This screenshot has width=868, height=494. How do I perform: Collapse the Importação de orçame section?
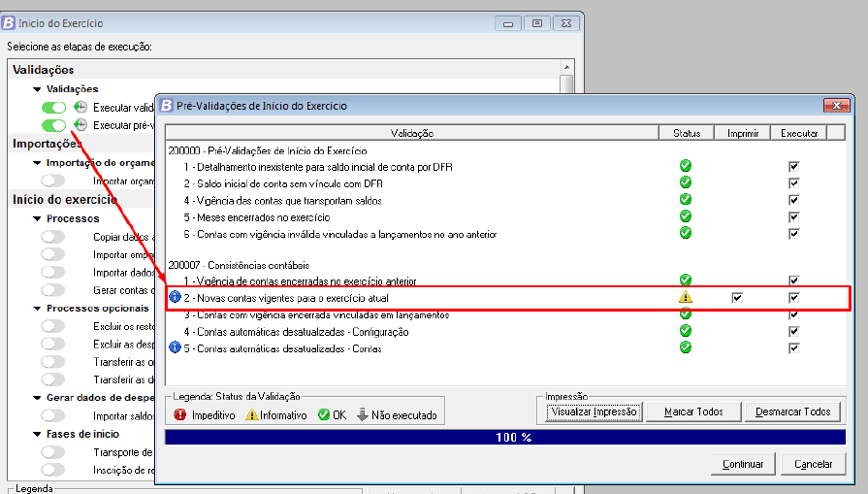[x=37, y=163]
